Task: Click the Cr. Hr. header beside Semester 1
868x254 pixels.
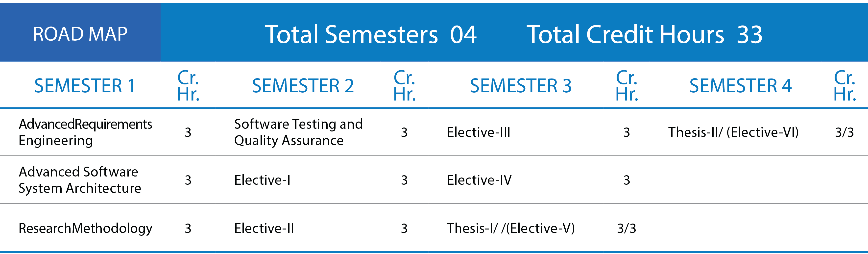Action: (188, 86)
